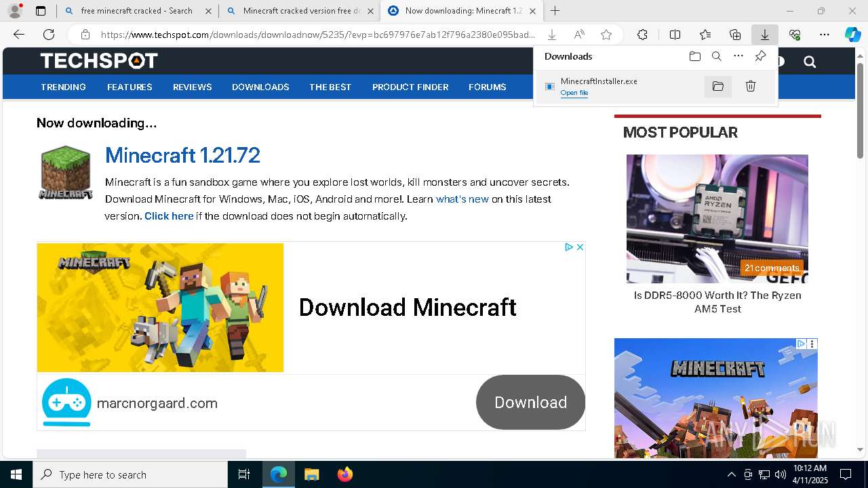Open the tab actions menu icon

tap(41, 11)
